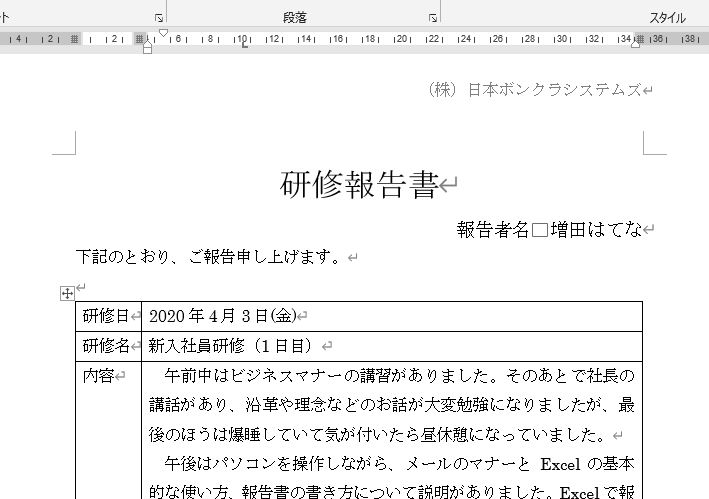The width and height of the screenshot is (709, 499).
Task: Click the table cell 内容
Action: pyautogui.click(x=109, y=430)
